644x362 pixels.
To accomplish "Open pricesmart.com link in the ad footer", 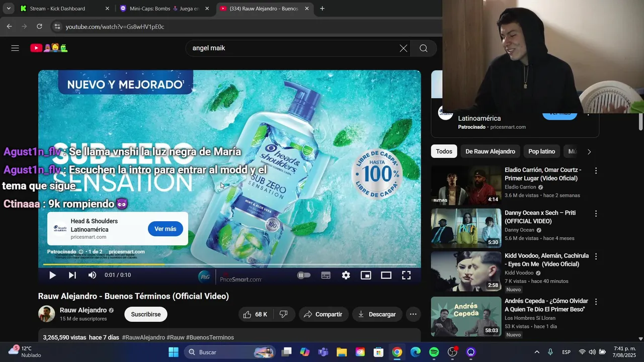I will click(127, 251).
